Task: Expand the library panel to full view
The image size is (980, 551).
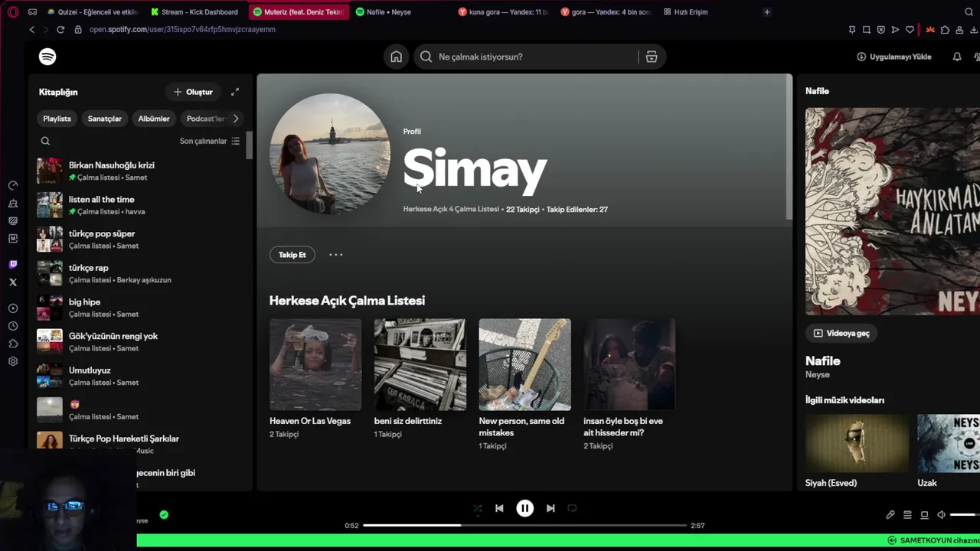Action: (235, 92)
